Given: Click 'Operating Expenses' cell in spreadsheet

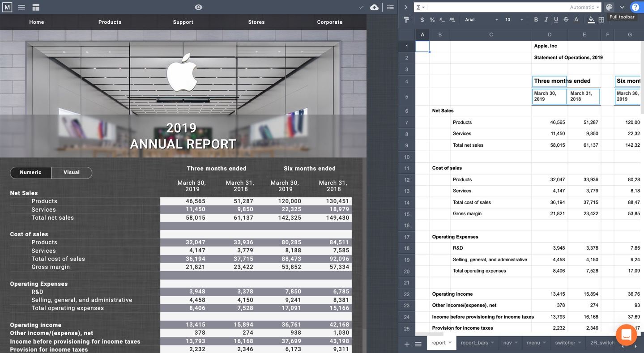Looking at the screenshot, I should click(455, 237).
